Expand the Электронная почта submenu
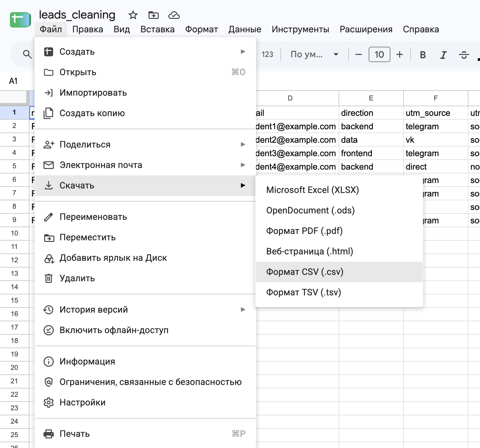Viewport: 480px width, 448px height. [145, 165]
